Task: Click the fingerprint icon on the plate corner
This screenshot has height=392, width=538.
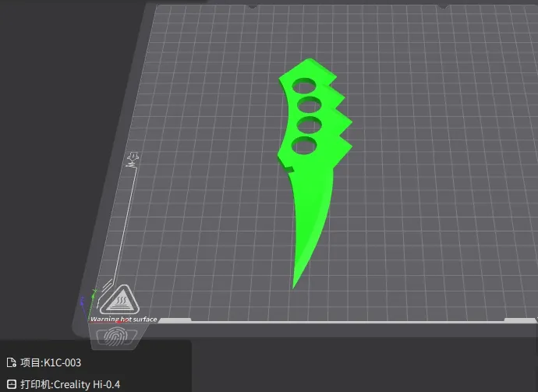Action: [x=115, y=336]
